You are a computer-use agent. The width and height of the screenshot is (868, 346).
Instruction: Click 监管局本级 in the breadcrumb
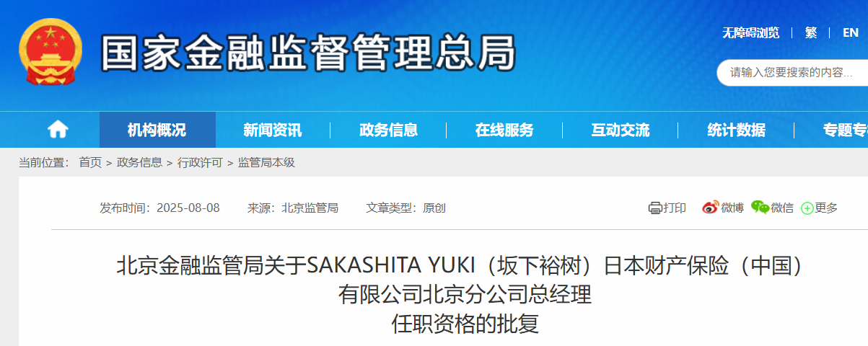click(266, 163)
